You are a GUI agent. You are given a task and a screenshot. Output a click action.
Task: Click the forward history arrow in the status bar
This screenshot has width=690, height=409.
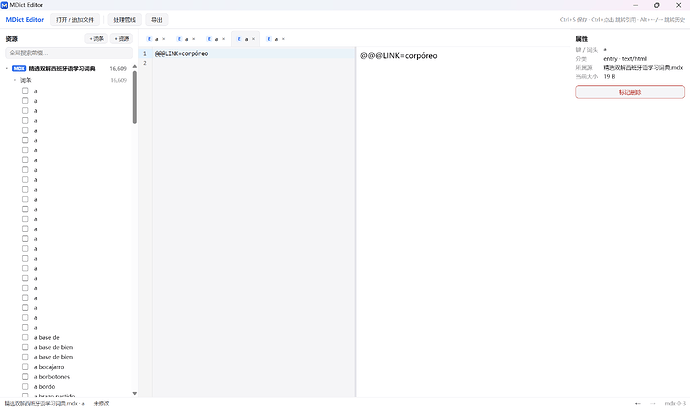click(x=653, y=403)
